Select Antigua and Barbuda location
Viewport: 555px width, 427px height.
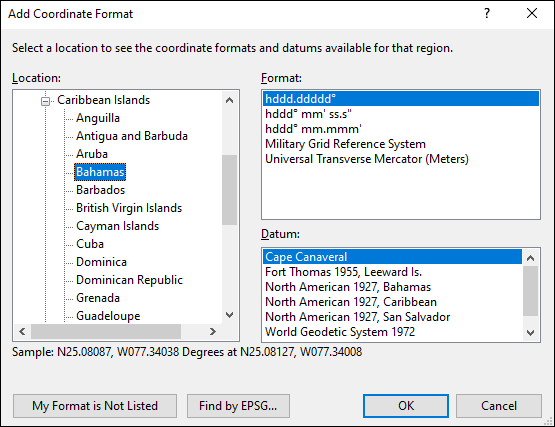click(132, 136)
